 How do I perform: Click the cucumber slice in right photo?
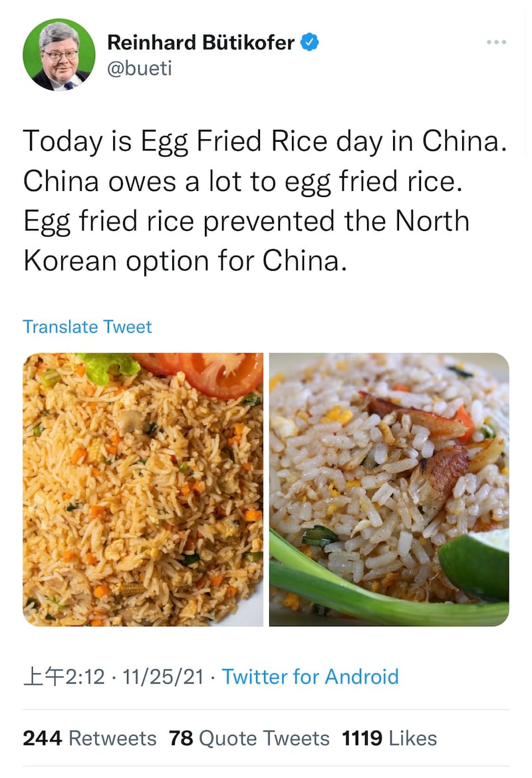476,562
